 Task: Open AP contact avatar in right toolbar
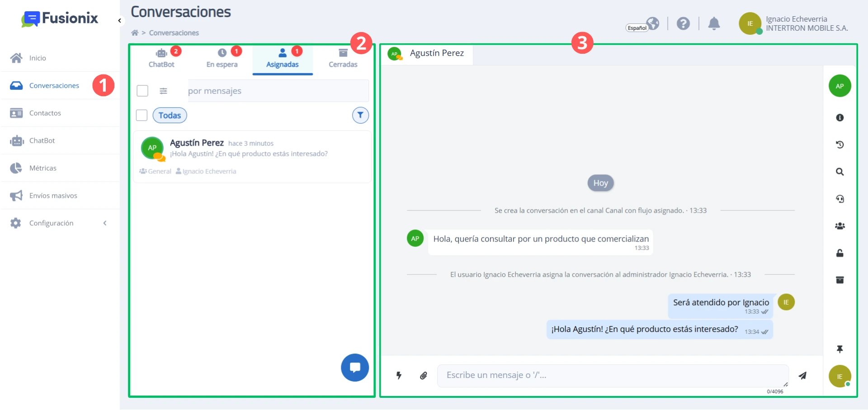coord(840,86)
